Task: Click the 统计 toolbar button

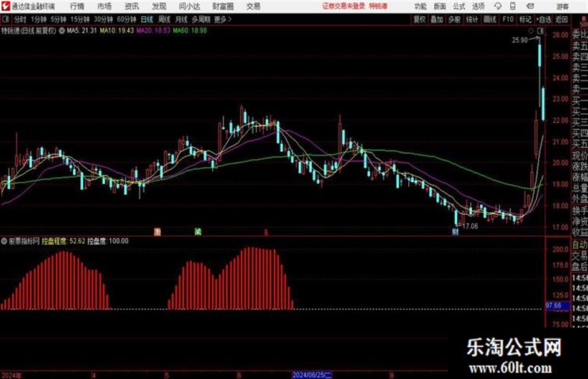Action: [x=472, y=19]
